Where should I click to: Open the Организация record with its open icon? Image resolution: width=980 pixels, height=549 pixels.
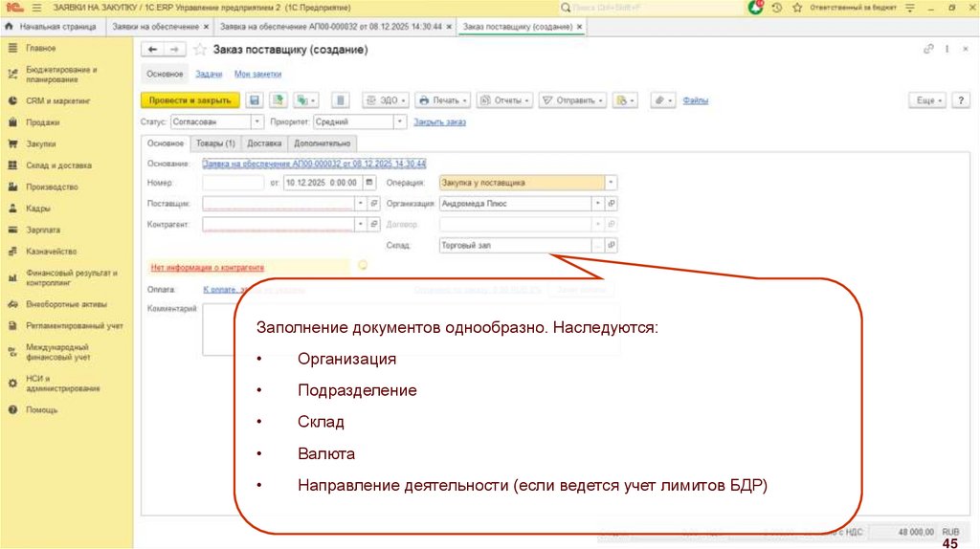(x=612, y=204)
